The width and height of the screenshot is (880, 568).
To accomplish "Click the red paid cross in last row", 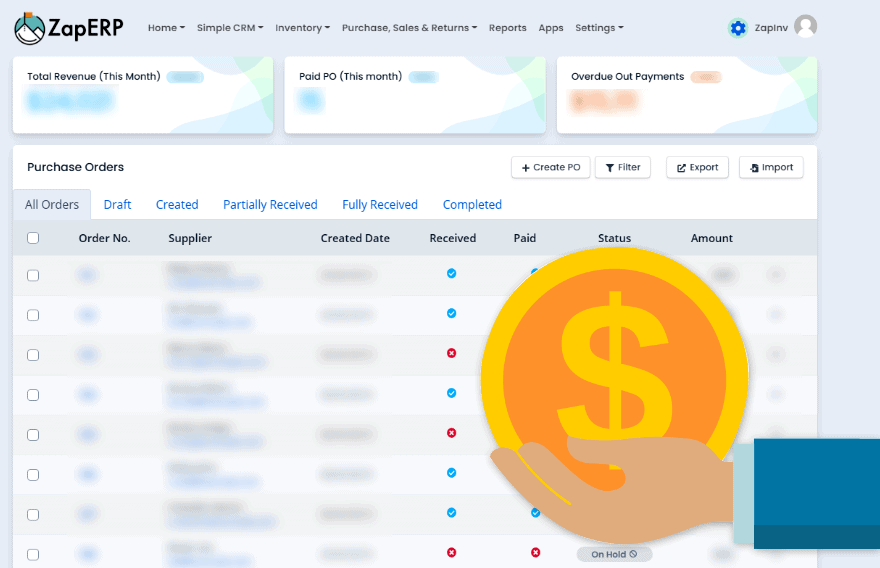I will pyautogui.click(x=535, y=552).
